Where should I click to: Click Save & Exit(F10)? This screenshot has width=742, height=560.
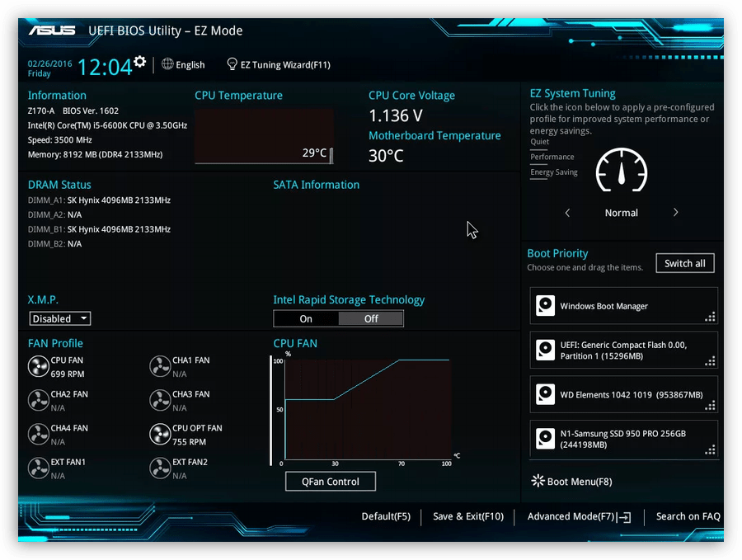[x=468, y=516]
